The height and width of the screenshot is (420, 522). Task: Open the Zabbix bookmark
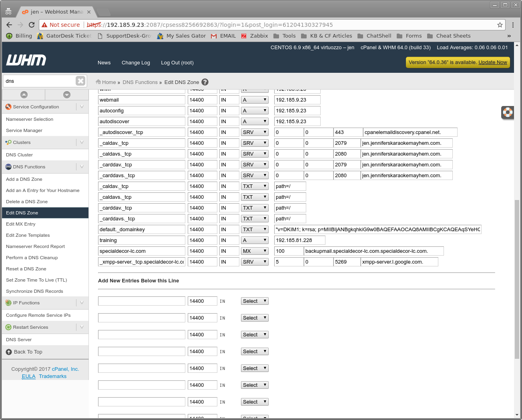(x=255, y=36)
